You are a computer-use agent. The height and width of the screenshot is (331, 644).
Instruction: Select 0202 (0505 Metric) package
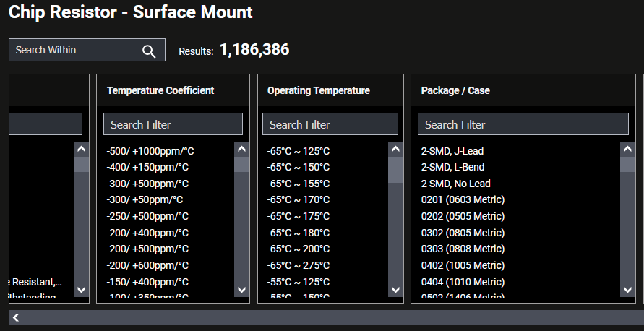click(x=463, y=216)
